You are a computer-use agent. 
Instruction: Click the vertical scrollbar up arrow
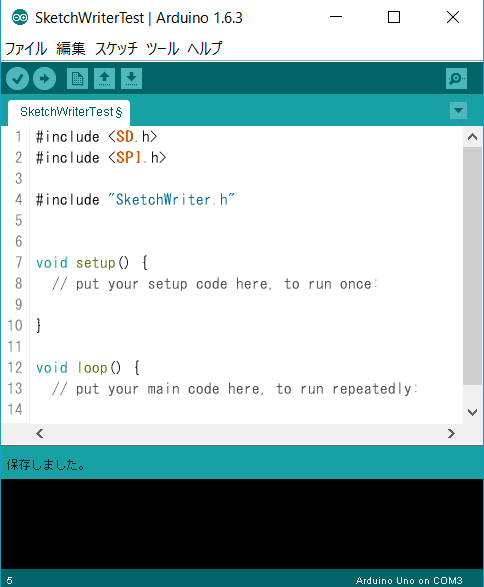click(x=472, y=137)
